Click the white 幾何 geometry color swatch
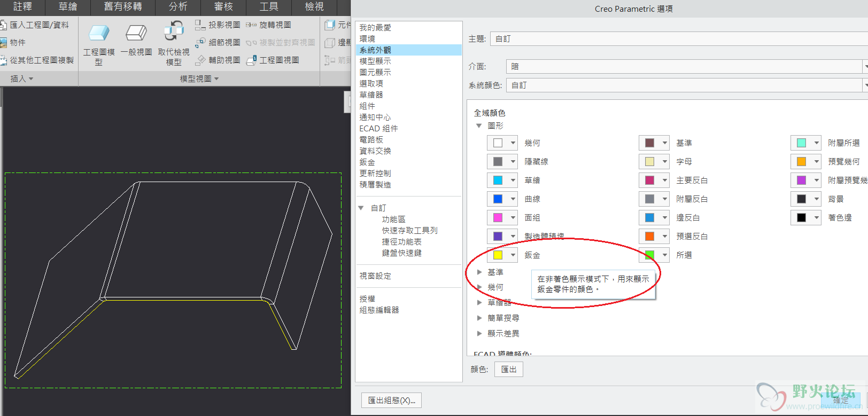Viewport: 868px width, 416px height. (498, 143)
